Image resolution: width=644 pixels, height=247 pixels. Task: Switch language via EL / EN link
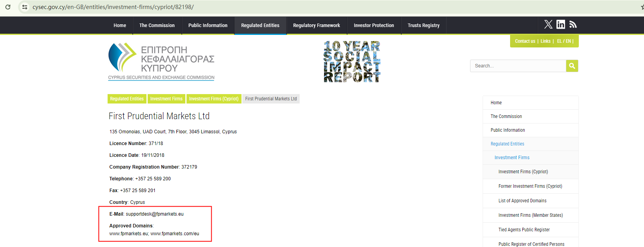(x=564, y=41)
